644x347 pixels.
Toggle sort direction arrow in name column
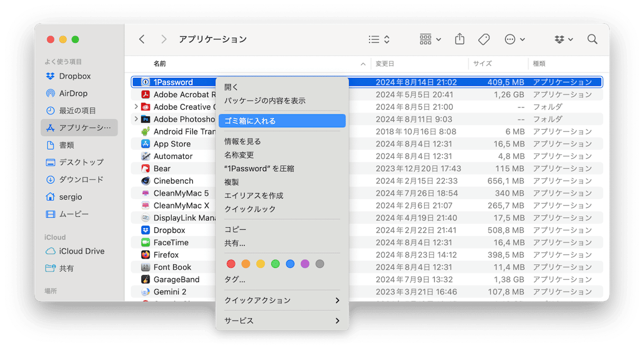coord(363,64)
